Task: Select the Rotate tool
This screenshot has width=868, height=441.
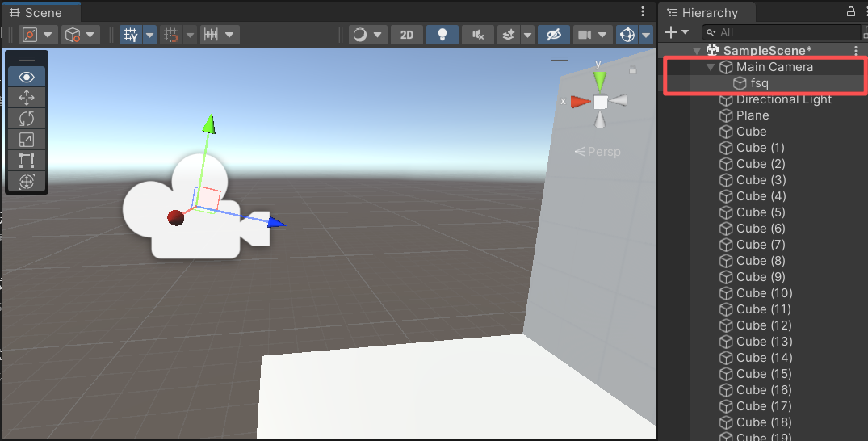Action: [27, 119]
